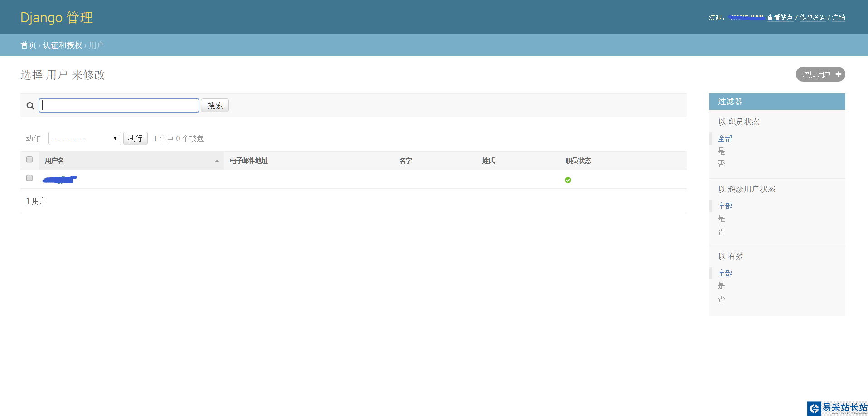Click the 查看站点 link
Viewport: 868px width, 416px height.
point(780,18)
